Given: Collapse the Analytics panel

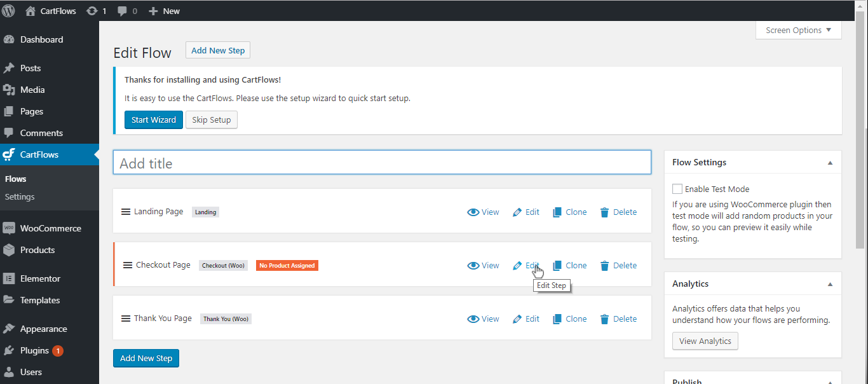Looking at the screenshot, I should coord(830,284).
